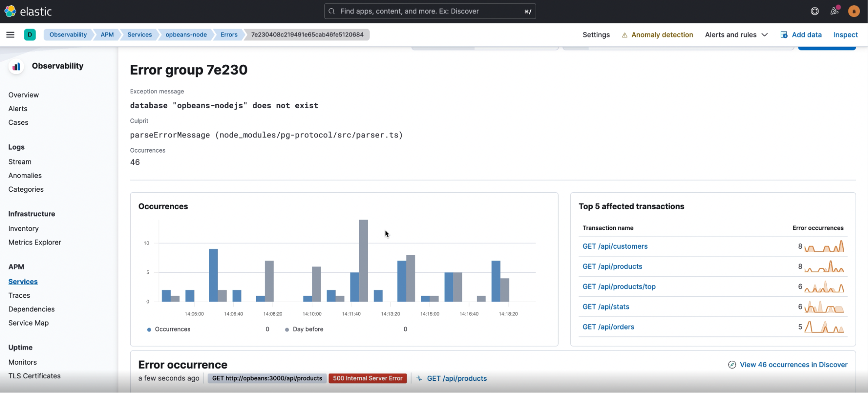
Task: Open the Logs Stream page
Action: [x=20, y=162]
